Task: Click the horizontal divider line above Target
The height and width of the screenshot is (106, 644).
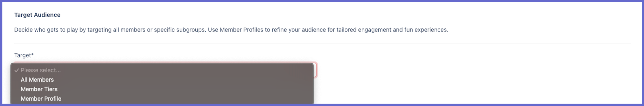Action: click(x=322, y=44)
